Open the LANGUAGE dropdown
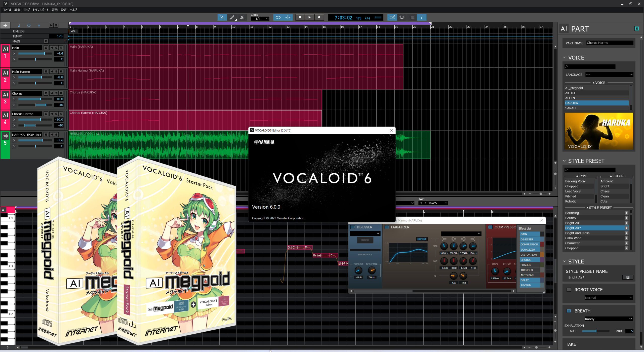The width and height of the screenshot is (644, 352). [609, 75]
